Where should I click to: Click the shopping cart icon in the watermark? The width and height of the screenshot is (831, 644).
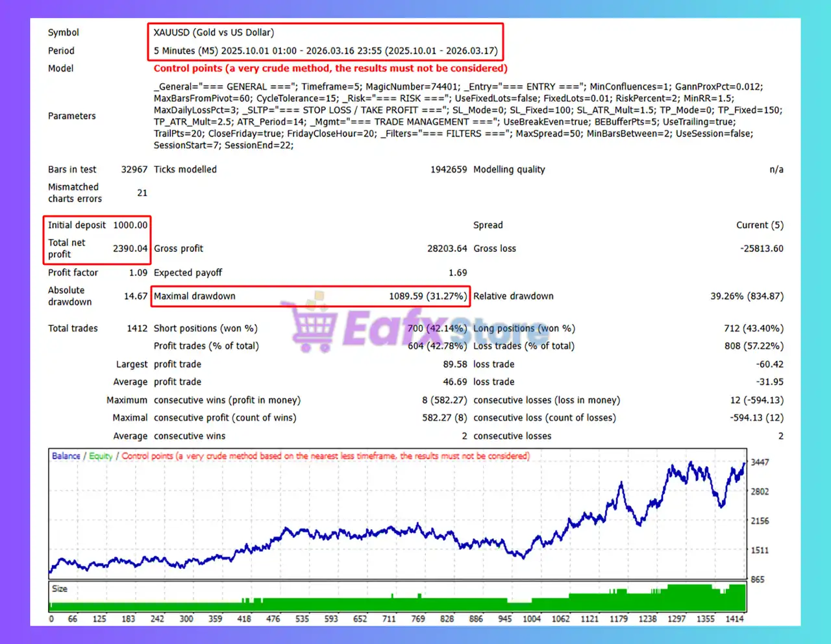point(314,327)
